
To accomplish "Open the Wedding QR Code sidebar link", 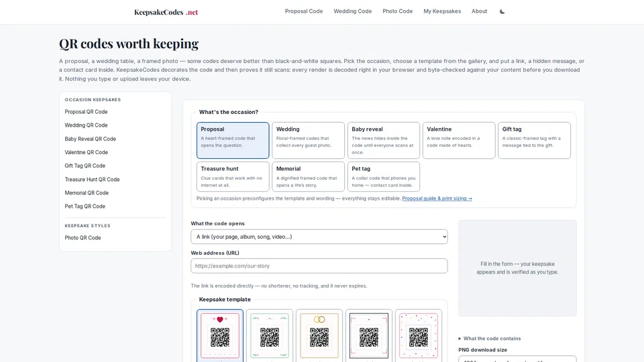I will point(87,125).
